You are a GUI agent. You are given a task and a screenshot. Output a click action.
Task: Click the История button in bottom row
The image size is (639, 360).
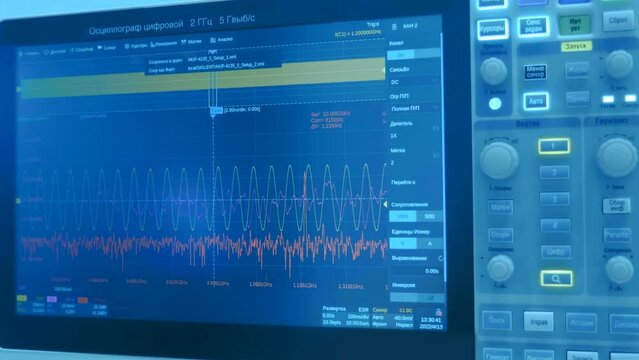coord(582,323)
